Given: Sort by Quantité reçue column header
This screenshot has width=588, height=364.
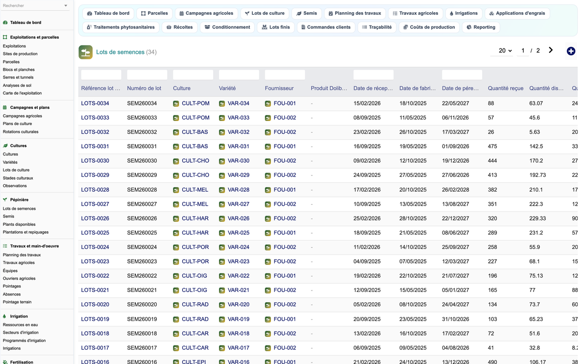Looking at the screenshot, I should (506, 88).
